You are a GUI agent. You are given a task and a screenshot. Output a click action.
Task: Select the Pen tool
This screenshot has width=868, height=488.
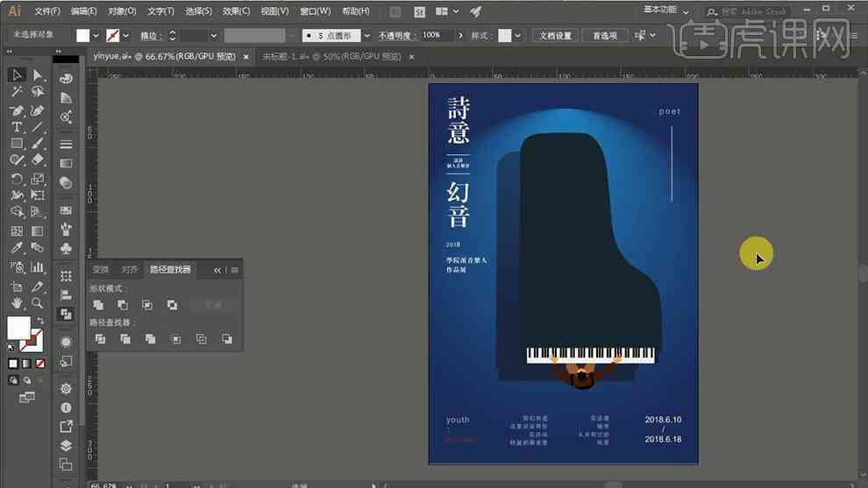tap(17, 110)
